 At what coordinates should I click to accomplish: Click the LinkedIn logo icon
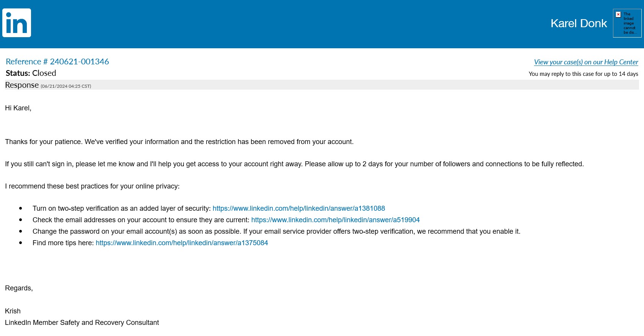(16, 23)
